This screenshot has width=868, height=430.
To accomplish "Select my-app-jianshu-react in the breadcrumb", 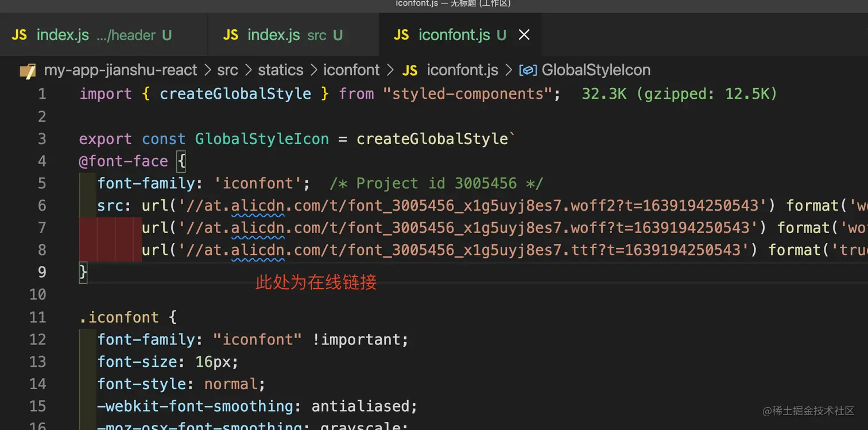I will (x=121, y=71).
